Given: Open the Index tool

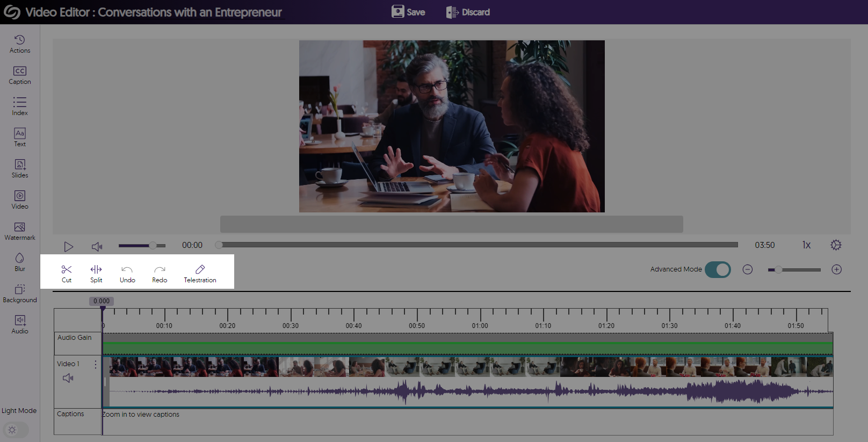Looking at the screenshot, I should [x=20, y=106].
